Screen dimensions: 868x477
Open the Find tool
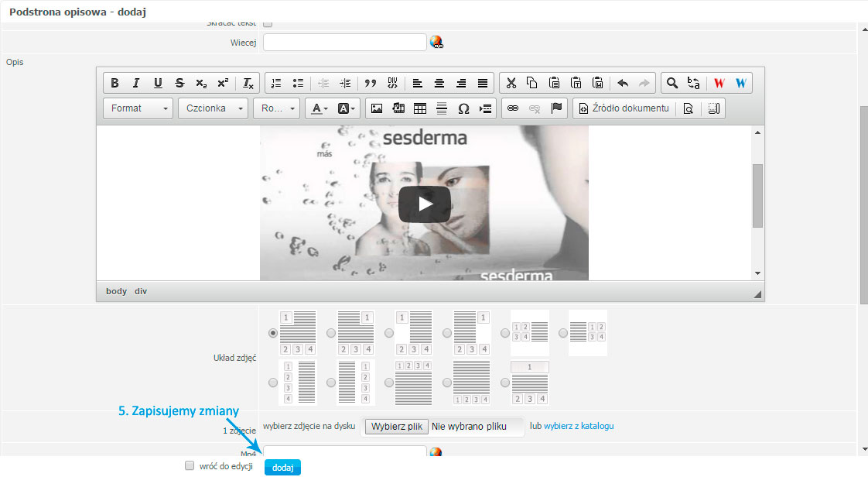tap(672, 83)
